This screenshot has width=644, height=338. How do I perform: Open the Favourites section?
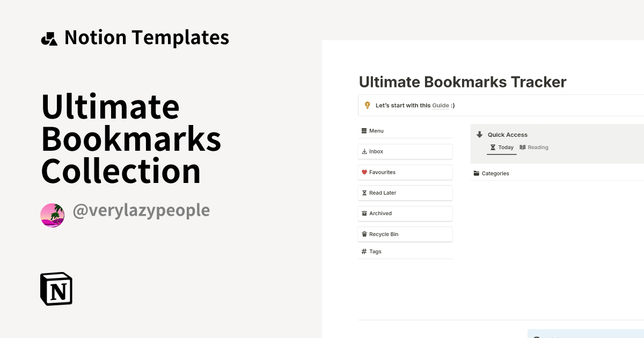(x=382, y=172)
